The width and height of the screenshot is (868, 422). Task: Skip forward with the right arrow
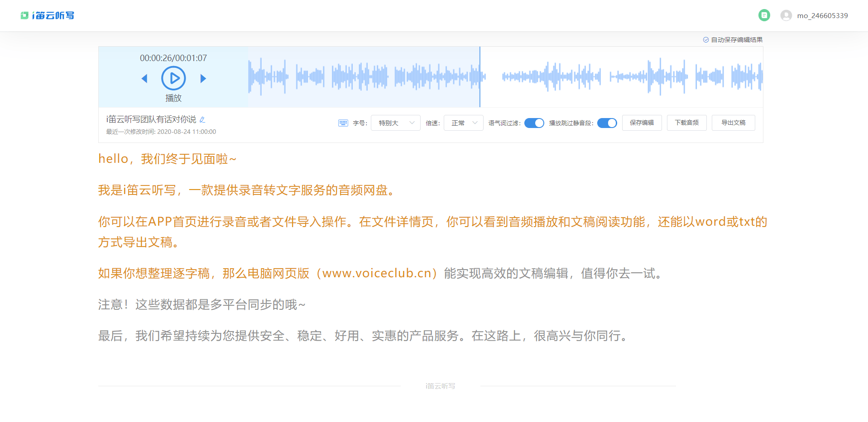click(x=203, y=79)
